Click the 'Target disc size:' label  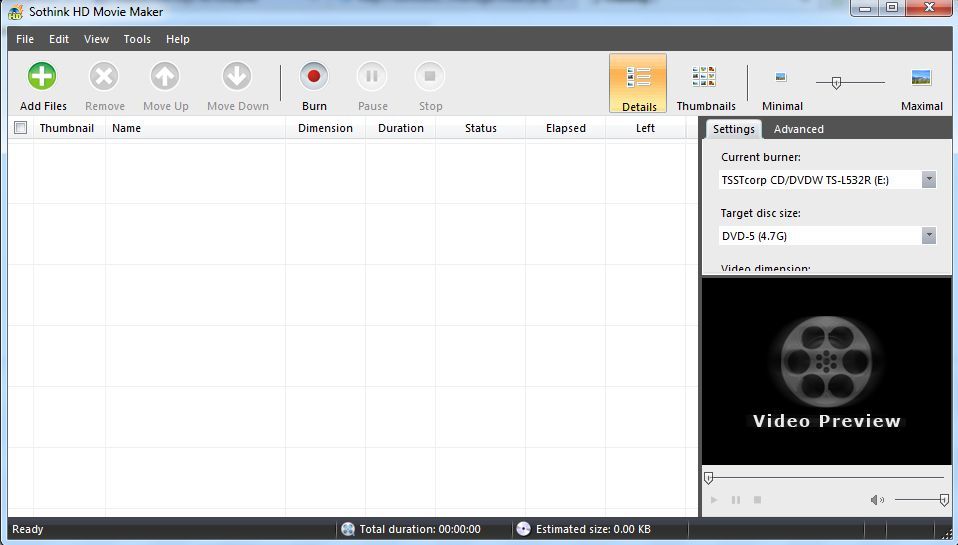[x=760, y=213]
